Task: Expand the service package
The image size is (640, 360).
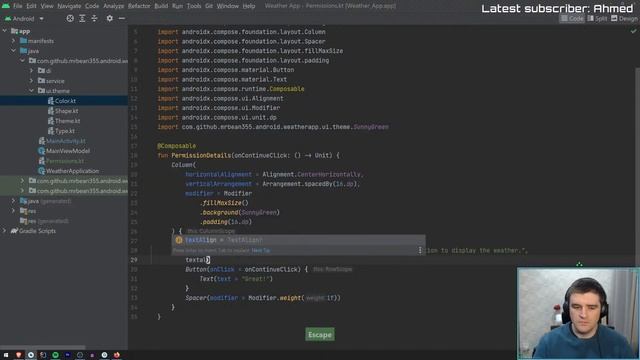Action: click(x=31, y=81)
